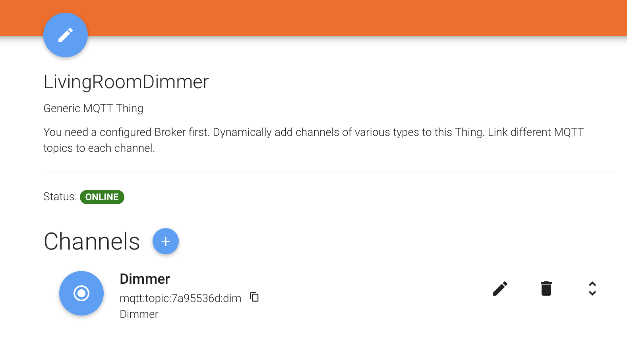627x364 pixels.
Task: Click the ONLINE status badge
Action: [102, 197]
